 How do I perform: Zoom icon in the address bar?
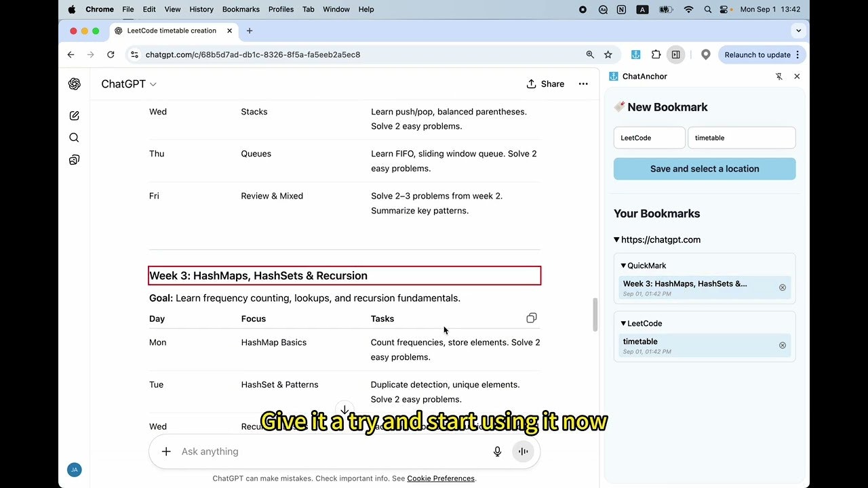[x=590, y=55]
